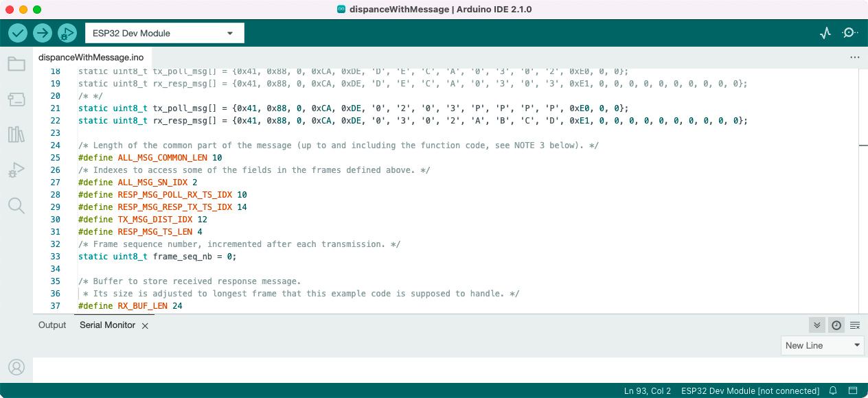Open the Search panel in sidebar
The height and width of the screenshot is (398, 868).
pos(16,205)
